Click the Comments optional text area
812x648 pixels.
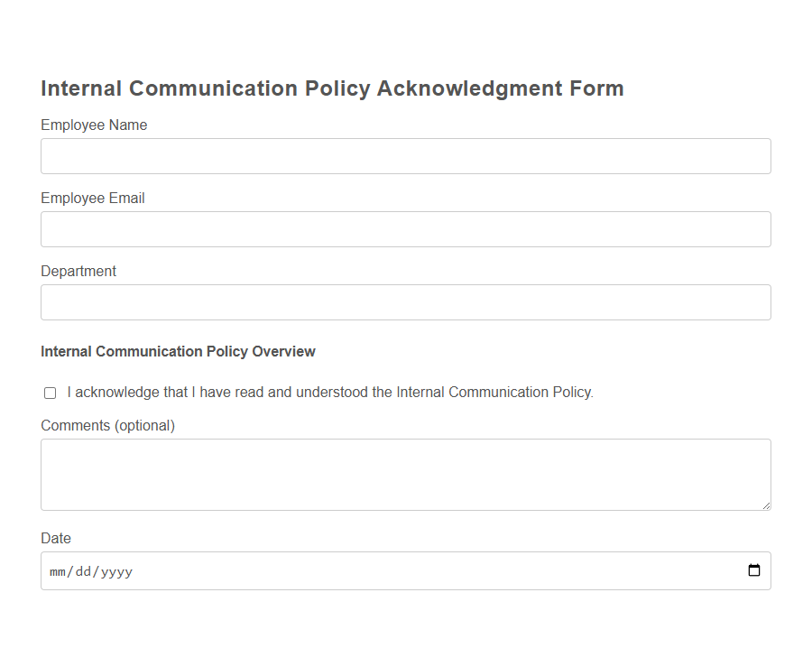[x=405, y=474]
